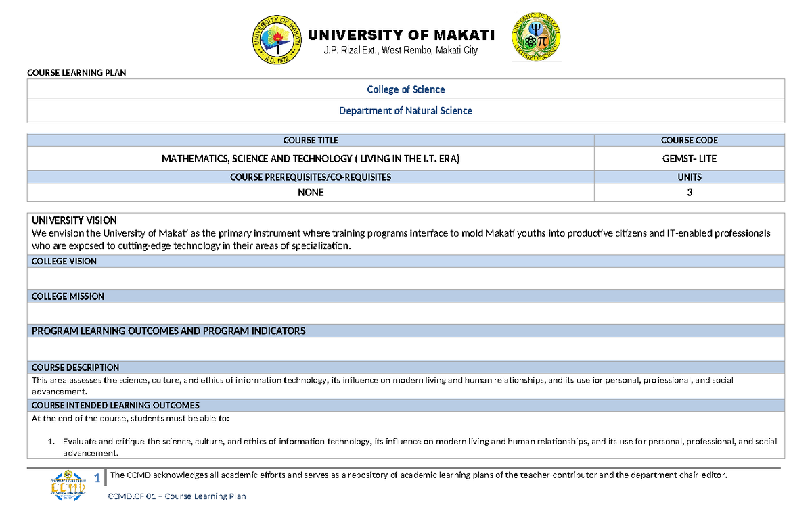Click the University of Makati seal logo

point(277,37)
